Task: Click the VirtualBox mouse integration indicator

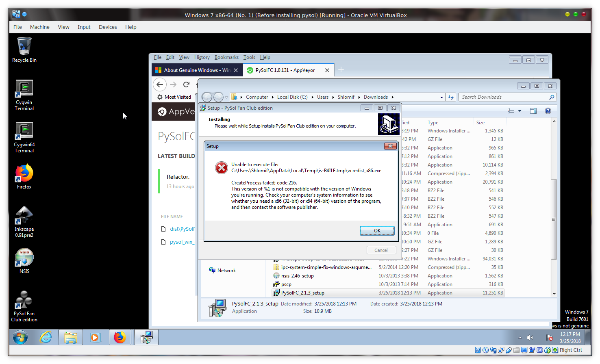Action: coord(548,350)
